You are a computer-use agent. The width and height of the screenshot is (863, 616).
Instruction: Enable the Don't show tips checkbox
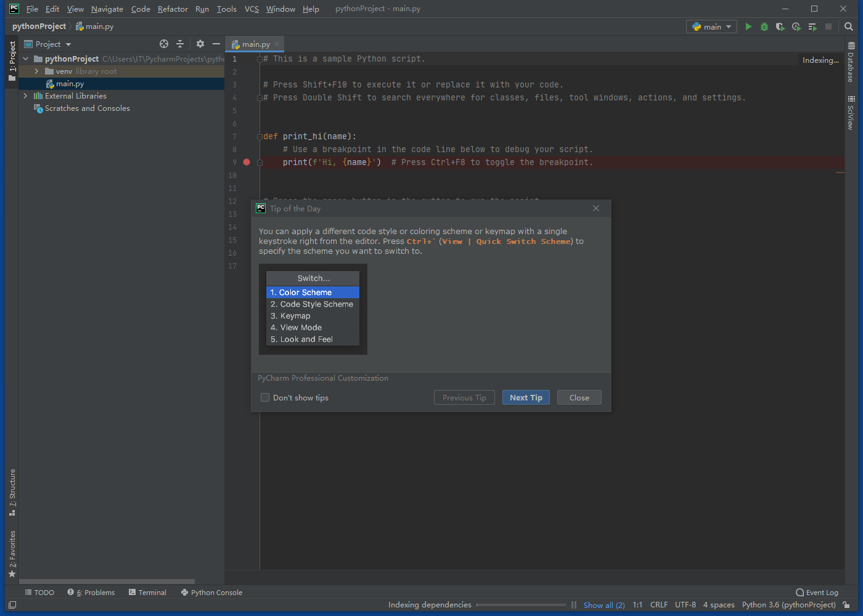pos(265,397)
